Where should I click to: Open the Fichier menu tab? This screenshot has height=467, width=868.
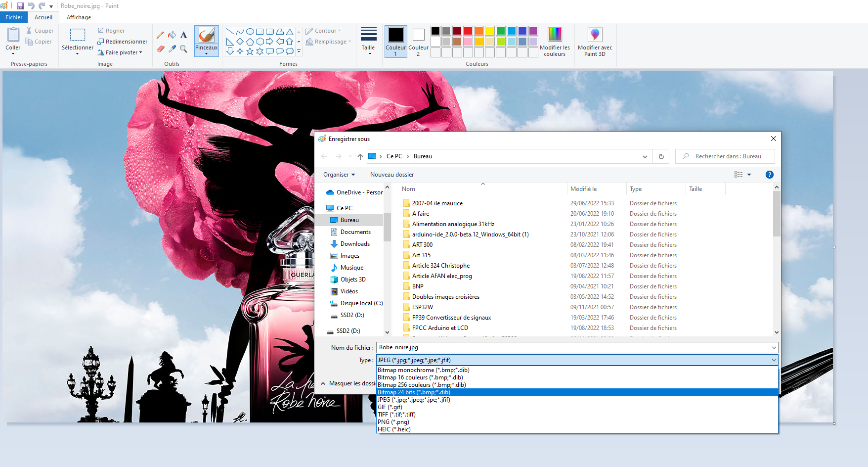coord(14,17)
